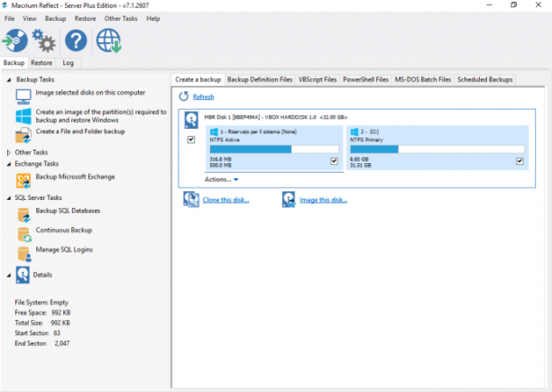Open the Scheduled Backups tab
Image resolution: width=552 pixels, height=392 pixels.
[x=484, y=80]
